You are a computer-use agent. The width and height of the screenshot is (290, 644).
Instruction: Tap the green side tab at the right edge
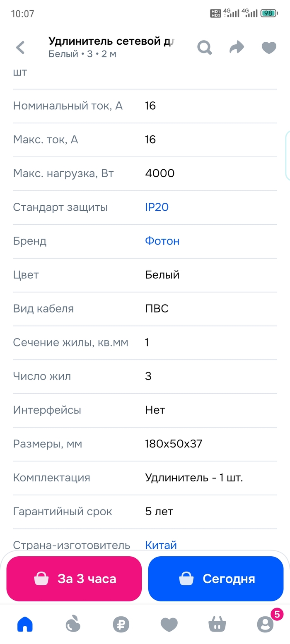pos(287,156)
